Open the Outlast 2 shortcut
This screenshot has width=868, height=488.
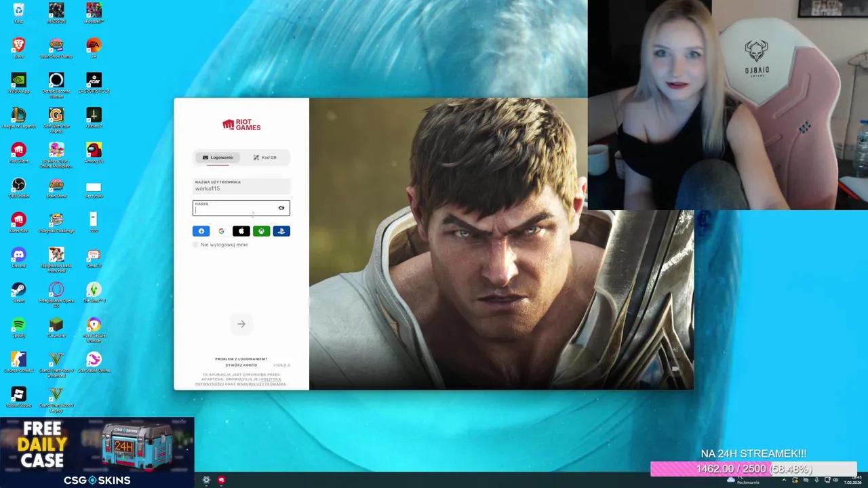pos(94,118)
